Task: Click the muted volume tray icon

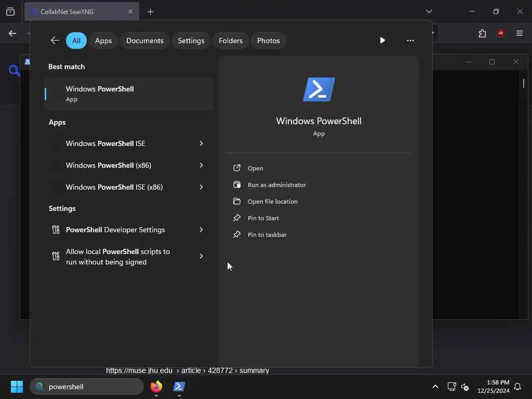Action: click(x=465, y=387)
